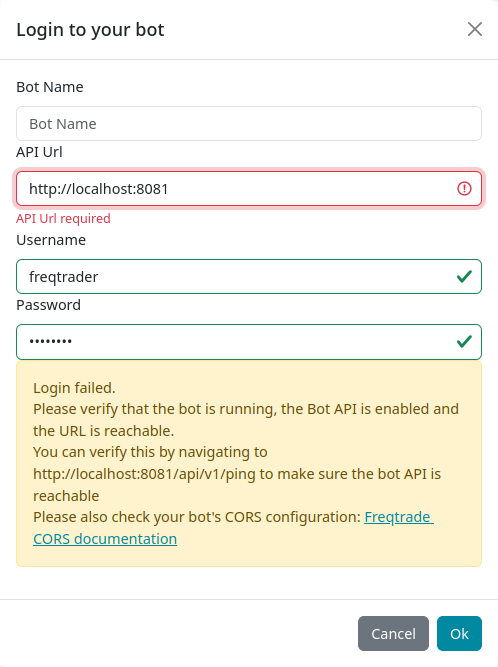Click the 'Login to your bot' title
The width and height of the screenshot is (498, 667).
pos(90,30)
